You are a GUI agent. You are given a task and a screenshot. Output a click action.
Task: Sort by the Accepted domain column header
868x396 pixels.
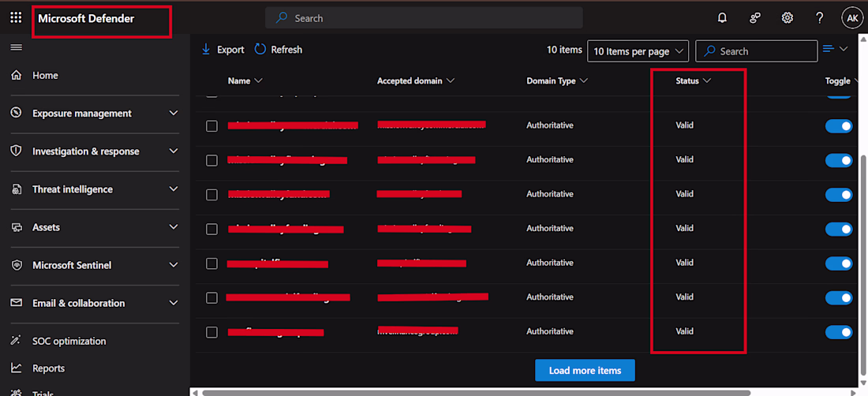pyautogui.click(x=416, y=80)
